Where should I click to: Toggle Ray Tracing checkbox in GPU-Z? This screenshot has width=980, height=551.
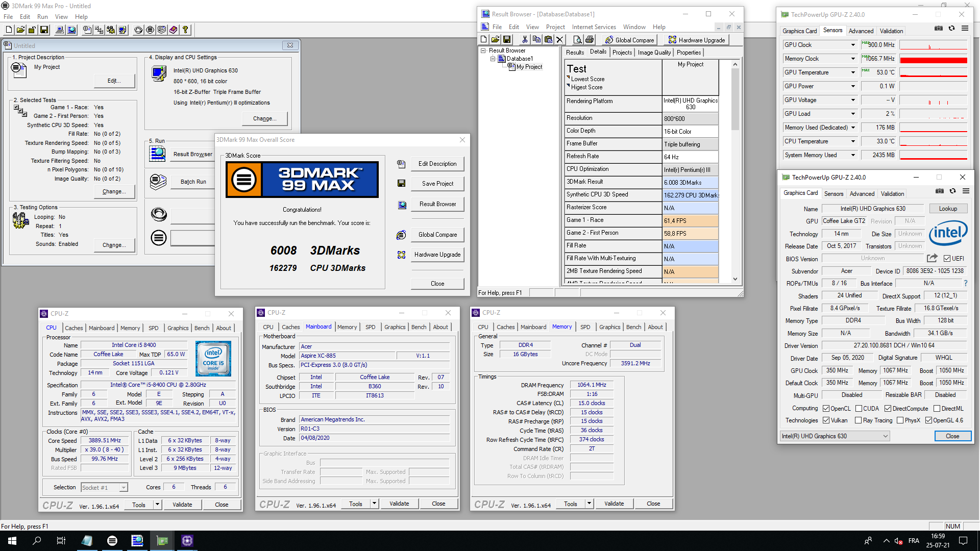tap(858, 421)
